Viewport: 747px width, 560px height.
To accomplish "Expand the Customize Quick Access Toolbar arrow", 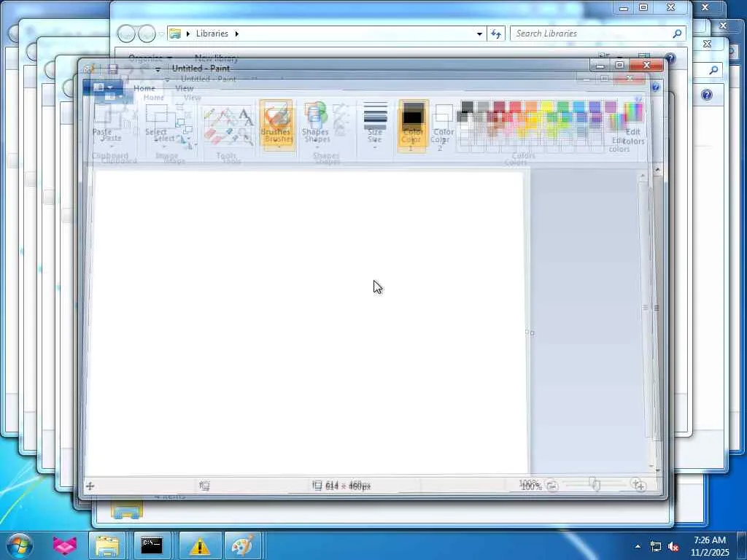I will 158,69.
